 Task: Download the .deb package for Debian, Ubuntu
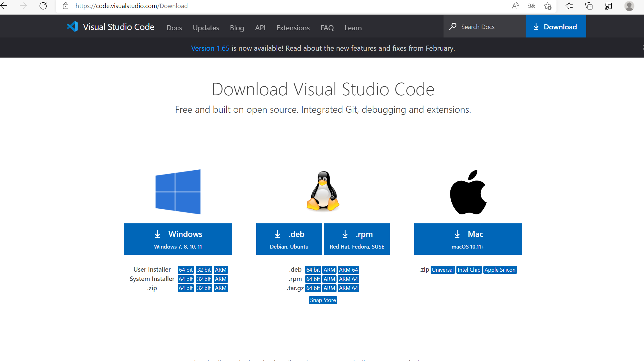[x=289, y=239]
